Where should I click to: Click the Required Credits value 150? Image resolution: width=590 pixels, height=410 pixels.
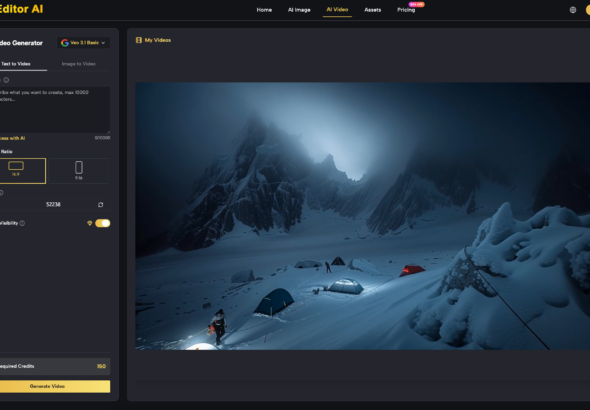[x=101, y=366]
